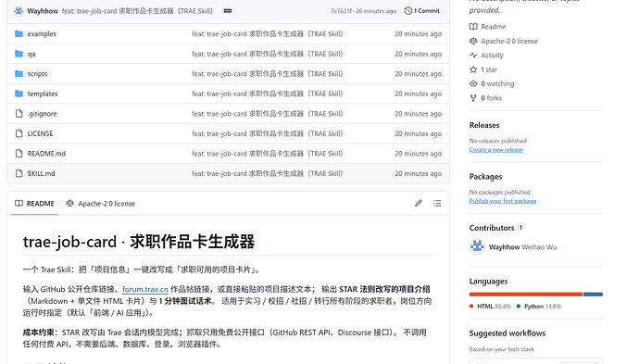Open the README.md file
Viewport: 639px width, 364px height.
[46, 154]
